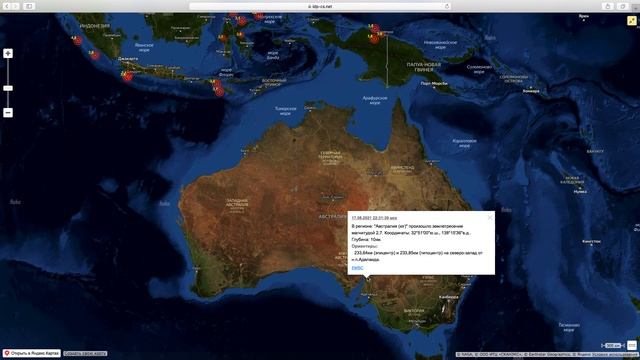Select the quake marker south of Java near Jakarta
Viewport: 640px width, 360px height.
pos(128,76)
